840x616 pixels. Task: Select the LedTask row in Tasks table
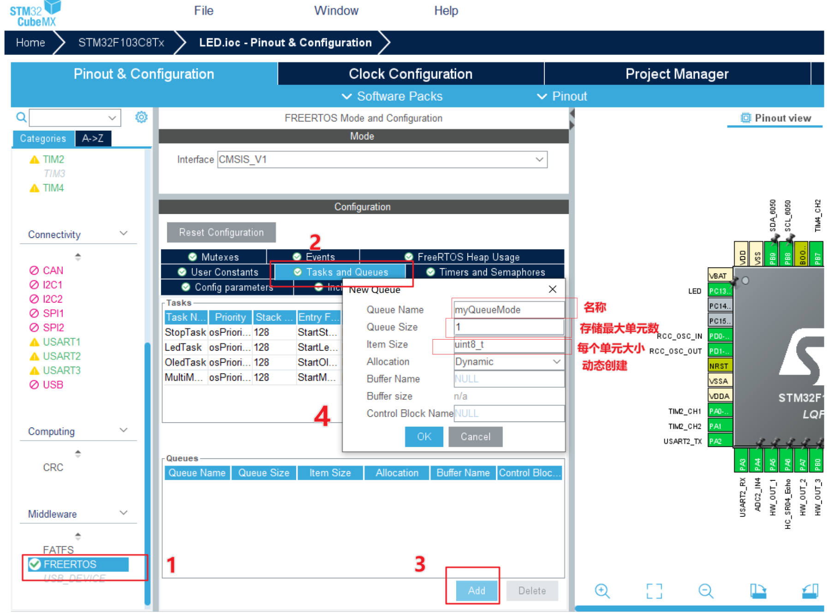[x=253, y=347]
